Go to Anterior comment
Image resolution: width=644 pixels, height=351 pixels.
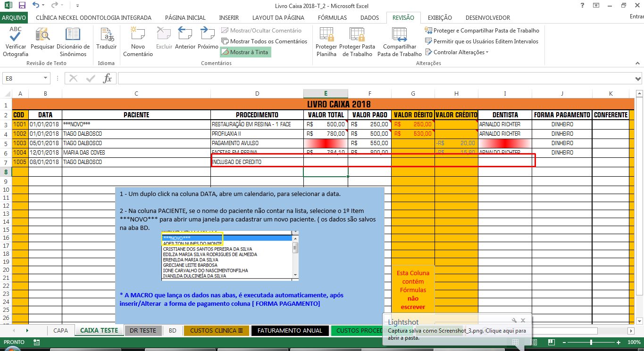pyautogui.click(x=185, y=38)
